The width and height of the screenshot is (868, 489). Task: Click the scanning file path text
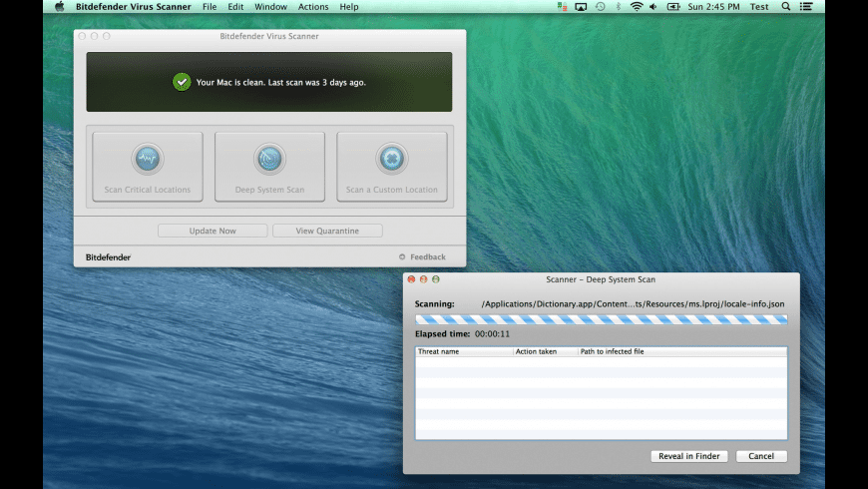(633, 304)
